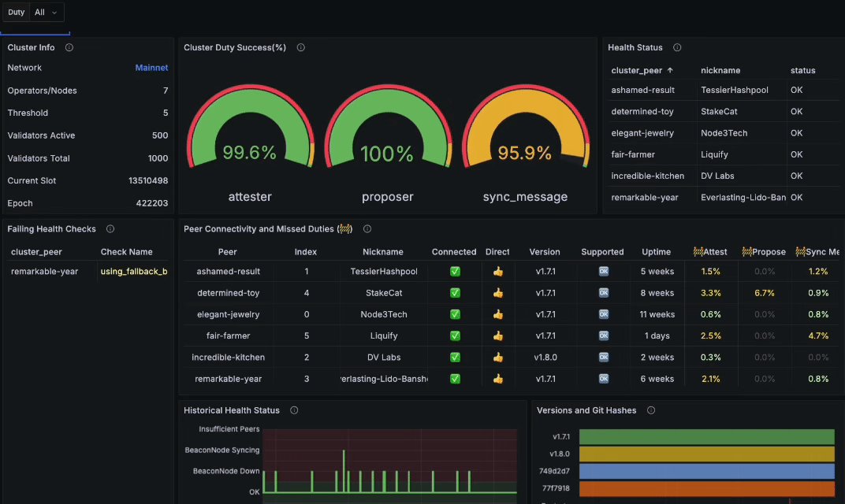Click the Cluster Duty Success info icon

pyautogui.click(x=300, y=47)
